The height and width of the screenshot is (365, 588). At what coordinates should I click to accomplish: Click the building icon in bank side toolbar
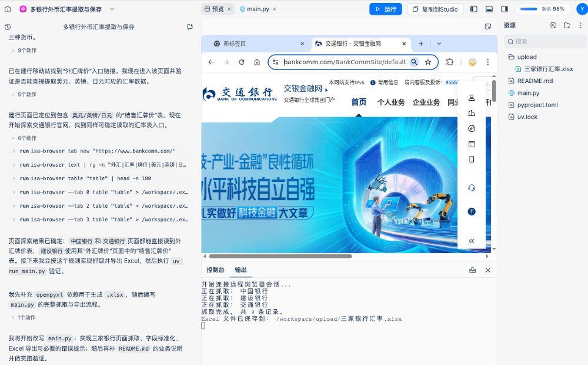[472, 113]
